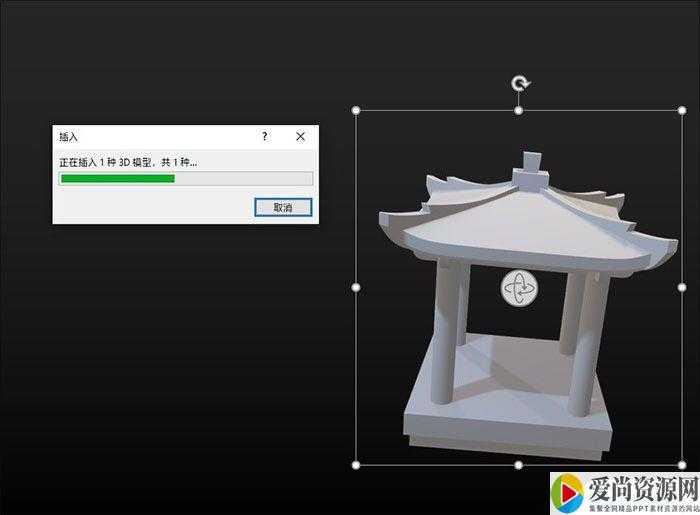Click the green insertion progress bar
The image size is (700, 515).
coord(118,179)
